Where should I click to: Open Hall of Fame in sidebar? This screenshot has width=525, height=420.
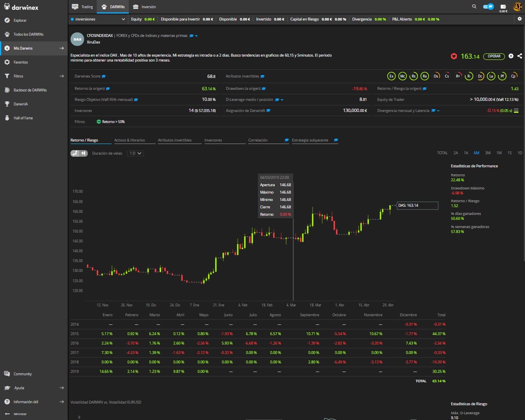click(x=23, y=118)
